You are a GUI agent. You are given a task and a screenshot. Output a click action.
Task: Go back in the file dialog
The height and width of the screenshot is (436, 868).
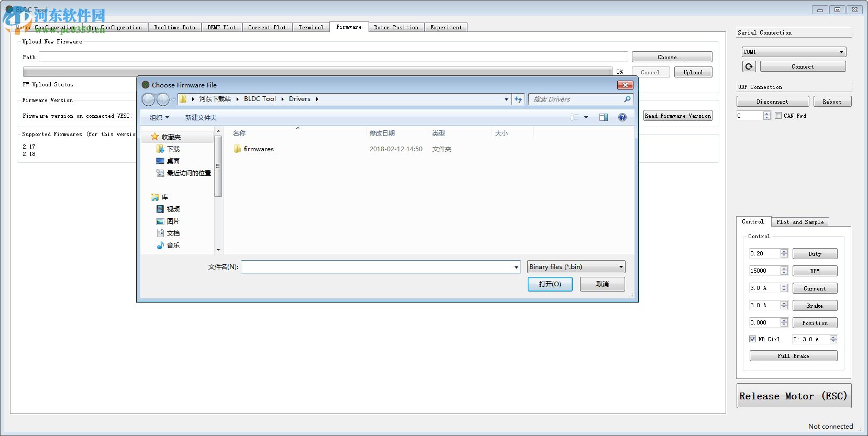click(149, 99)
